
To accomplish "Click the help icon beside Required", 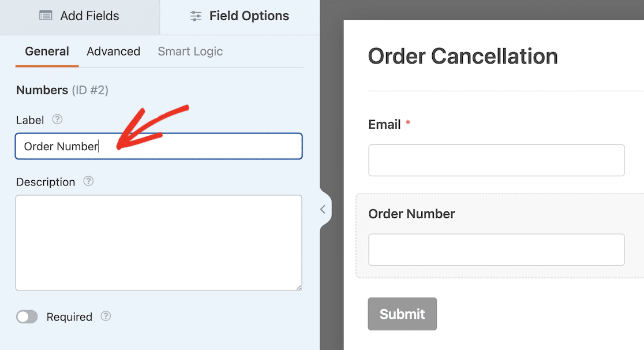I will 106,317.
